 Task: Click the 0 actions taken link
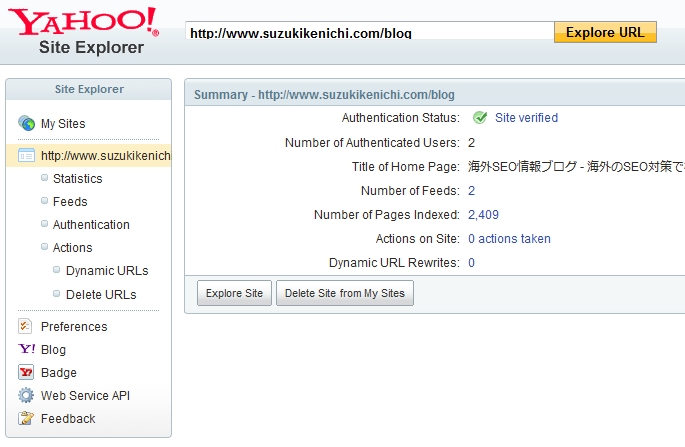click(509, 239)
